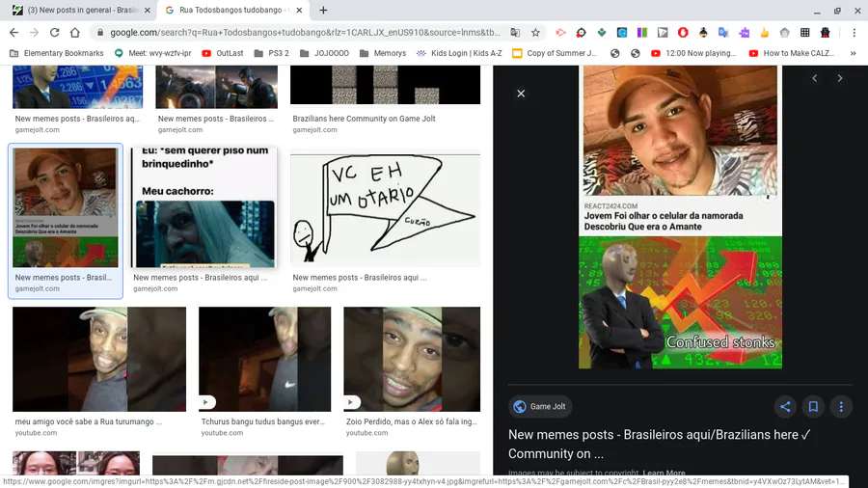Save the previewed image to collection
Screen dimensions: 868x488
[x=813, y=407]
